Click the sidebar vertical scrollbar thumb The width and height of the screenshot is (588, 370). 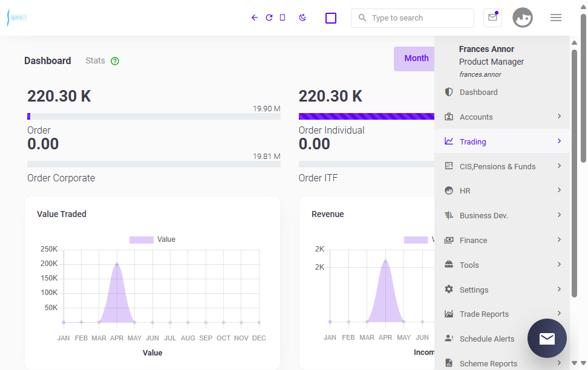pos(574,173)
